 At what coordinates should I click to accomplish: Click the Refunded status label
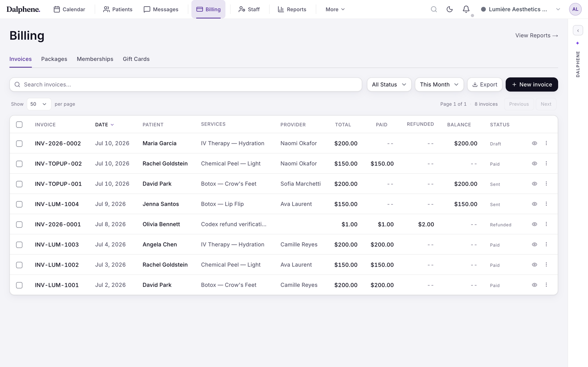501,224
